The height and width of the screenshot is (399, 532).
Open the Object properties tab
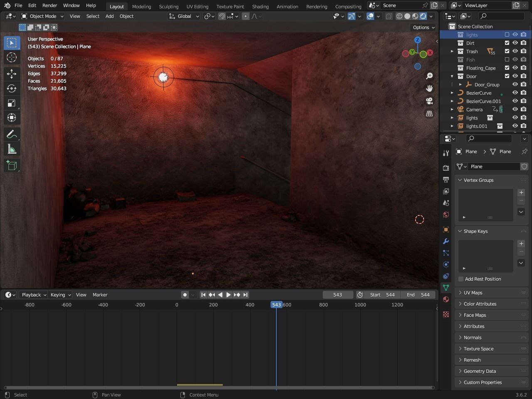pos(446,230)
